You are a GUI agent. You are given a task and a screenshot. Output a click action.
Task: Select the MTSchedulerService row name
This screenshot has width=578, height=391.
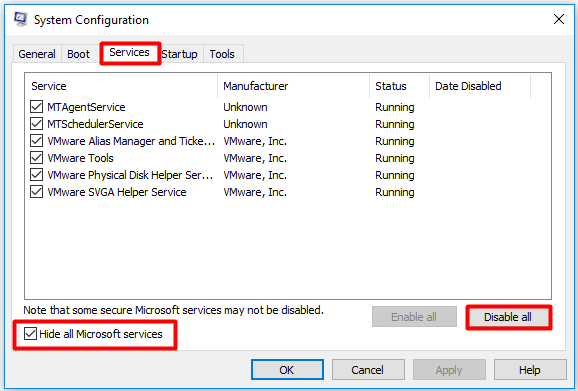point(95,124)
